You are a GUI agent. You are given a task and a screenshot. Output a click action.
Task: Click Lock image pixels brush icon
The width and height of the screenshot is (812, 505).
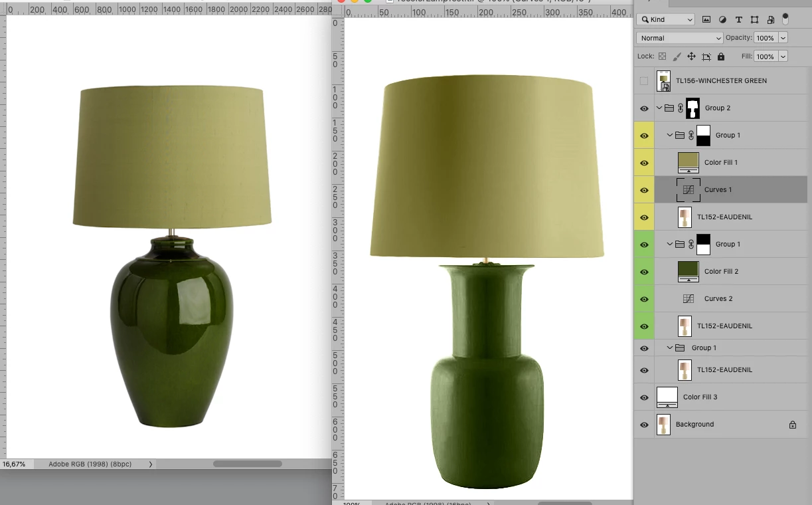677,56
